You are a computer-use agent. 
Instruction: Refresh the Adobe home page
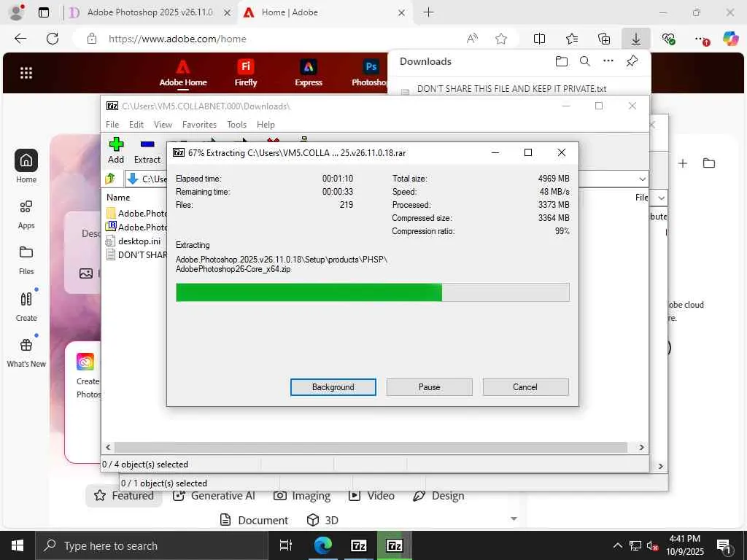[x=53, y=39]
